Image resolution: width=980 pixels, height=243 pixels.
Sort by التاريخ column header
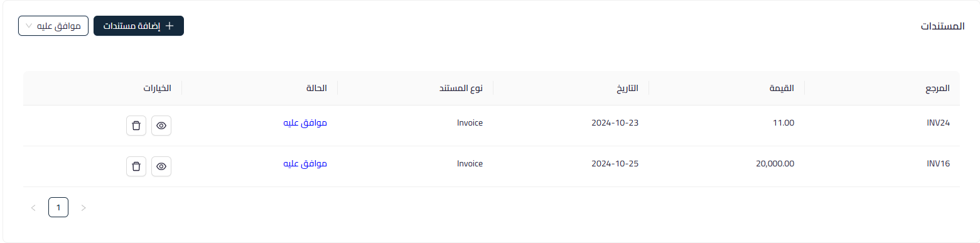[x=627, y=88]
